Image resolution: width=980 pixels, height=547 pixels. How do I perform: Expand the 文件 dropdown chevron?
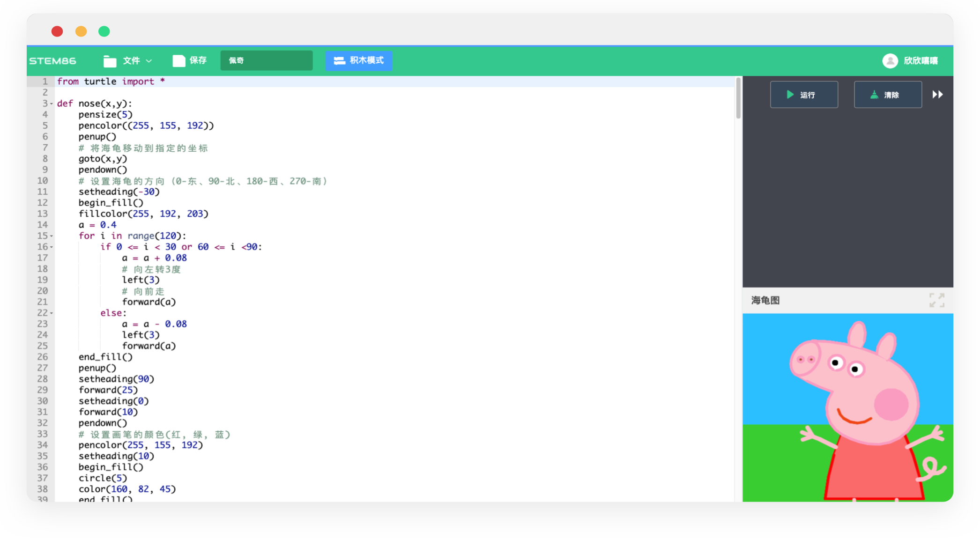point(149,61)
